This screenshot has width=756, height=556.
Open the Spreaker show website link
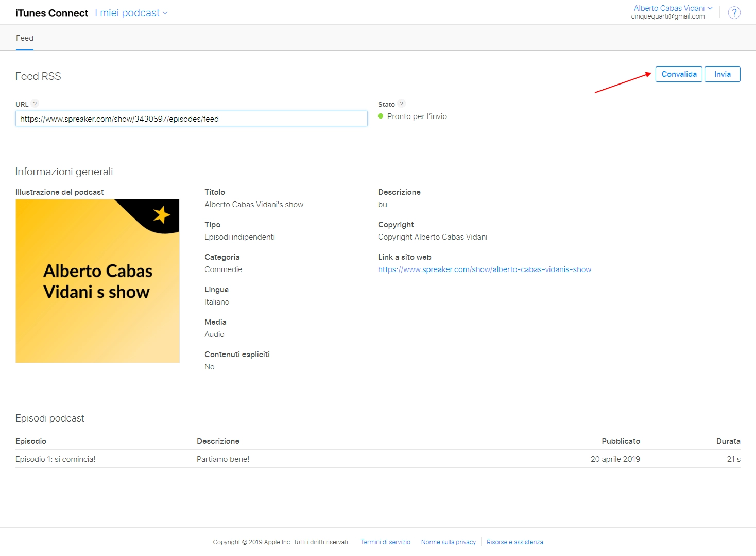pos(484,269)
